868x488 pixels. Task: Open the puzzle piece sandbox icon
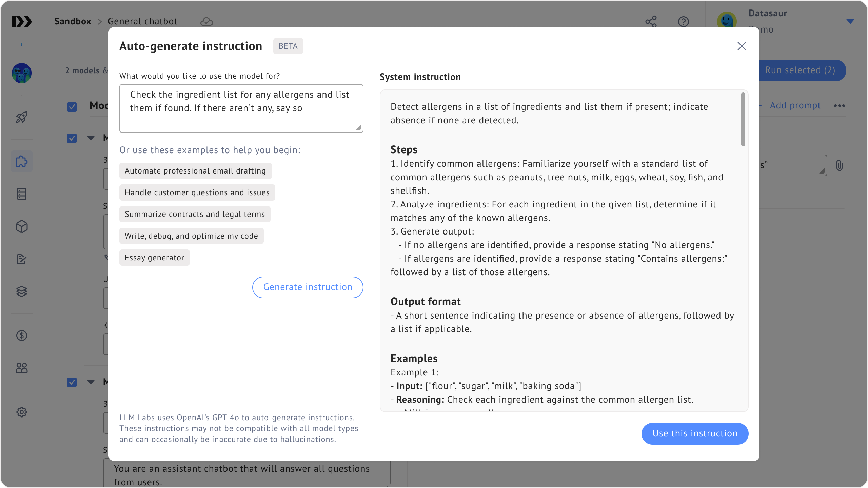coord(22,161)
